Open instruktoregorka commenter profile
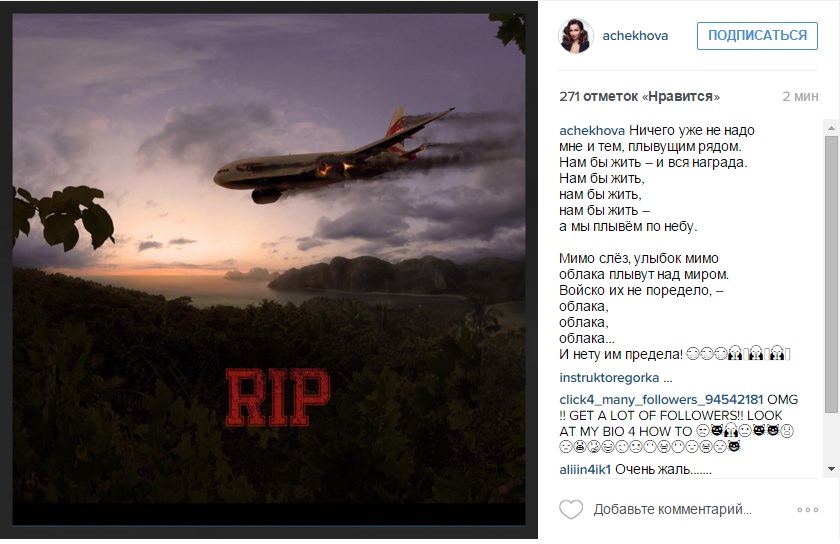 609,378
